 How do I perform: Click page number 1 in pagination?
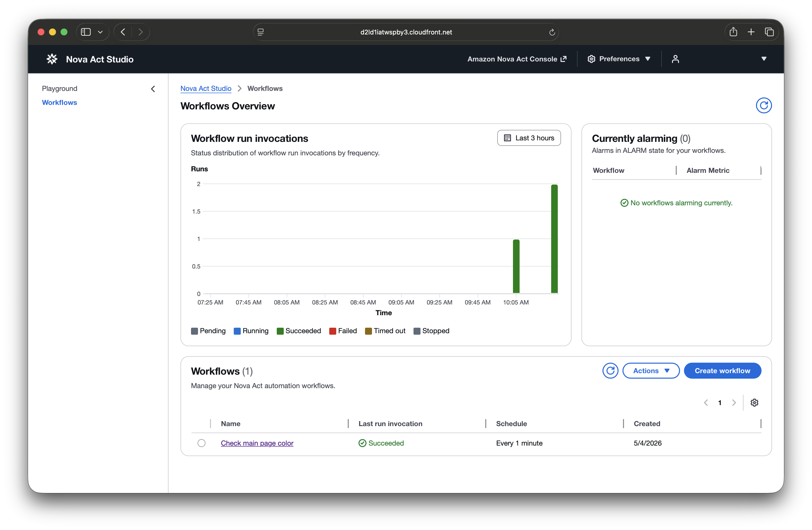tap(719, 403)
